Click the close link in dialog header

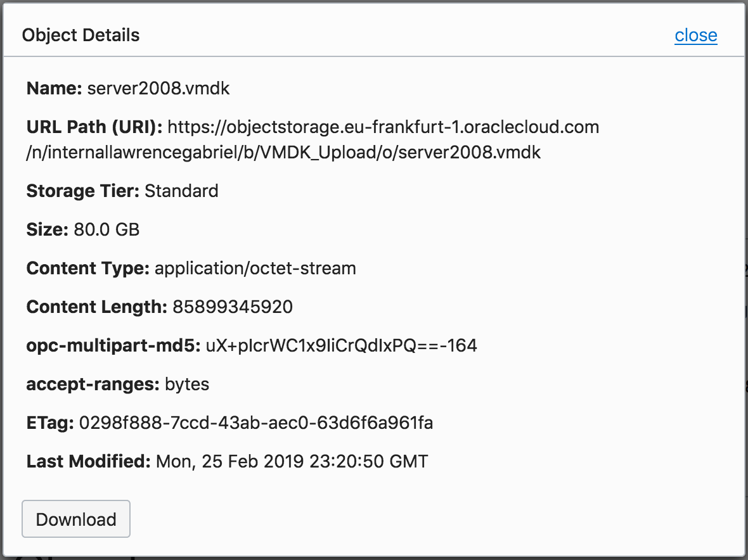pos(695,35)
